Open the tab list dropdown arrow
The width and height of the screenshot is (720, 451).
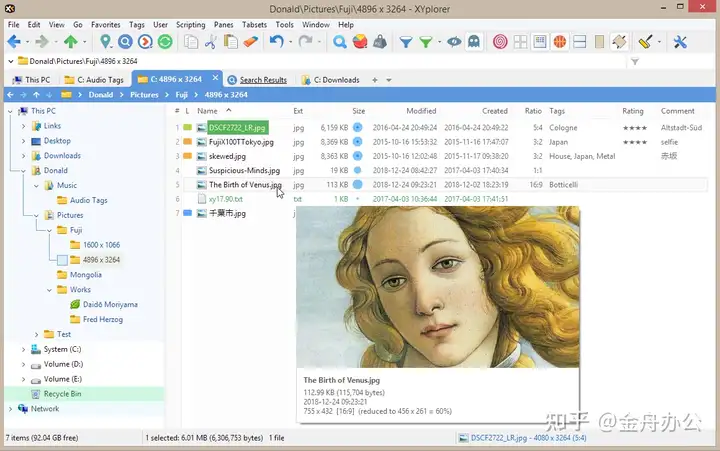coord(389,80)
